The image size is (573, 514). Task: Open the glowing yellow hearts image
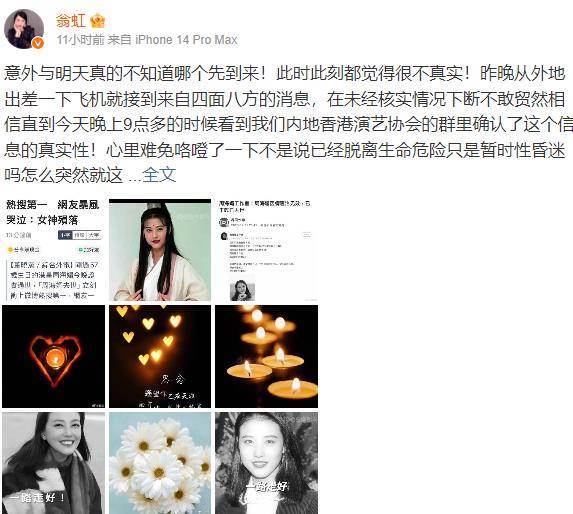[160, 356]
